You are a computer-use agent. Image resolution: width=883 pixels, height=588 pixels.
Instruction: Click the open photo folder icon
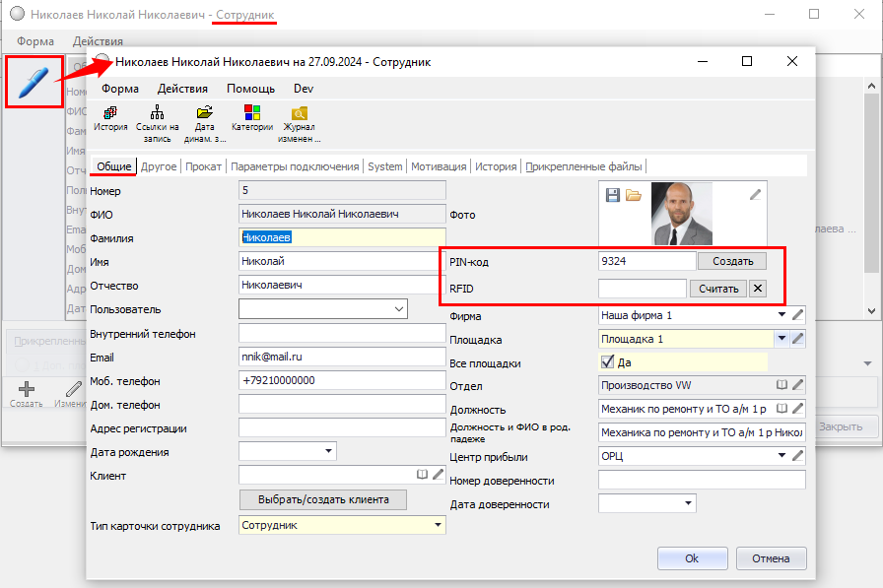coord(634,195)
